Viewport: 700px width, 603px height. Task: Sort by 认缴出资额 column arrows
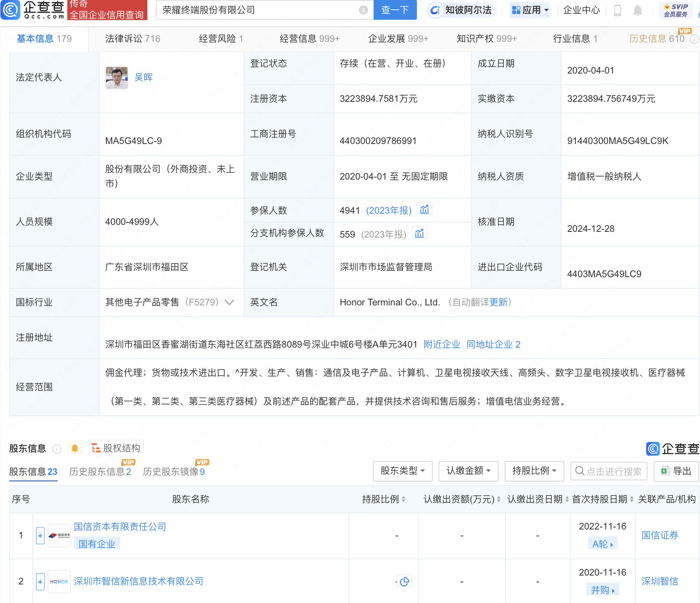(499, 499)
